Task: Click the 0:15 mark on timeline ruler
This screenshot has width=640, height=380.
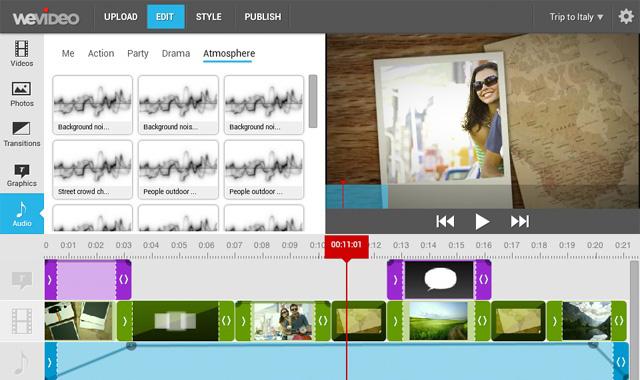Action: click(456, 245)
